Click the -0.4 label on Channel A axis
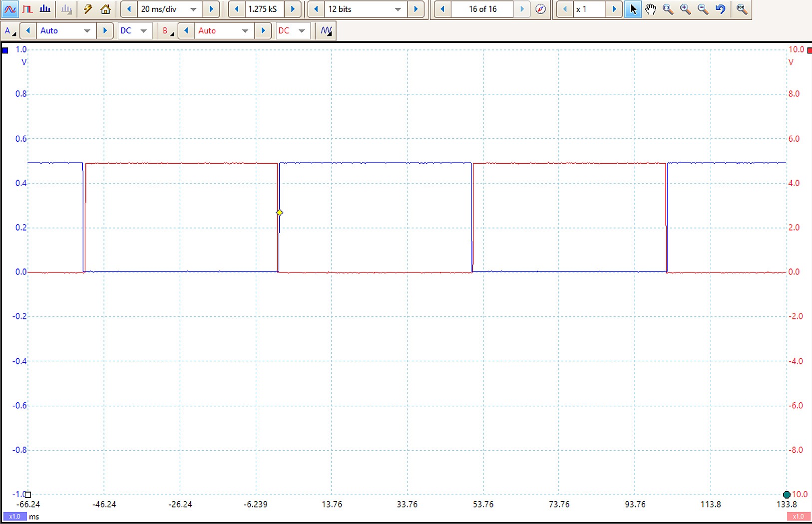This screenshot has width=812, height=524. [x=19, y=361]
